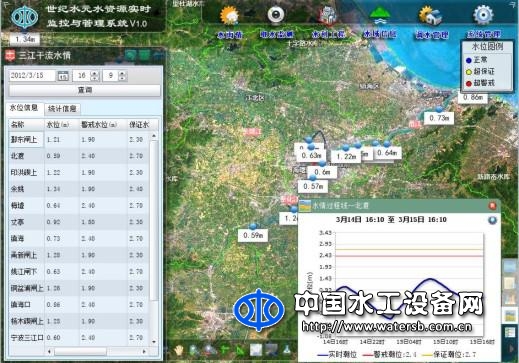Open the silver gear system management icon
The image size is (519, 363).
tap(483, 15)
